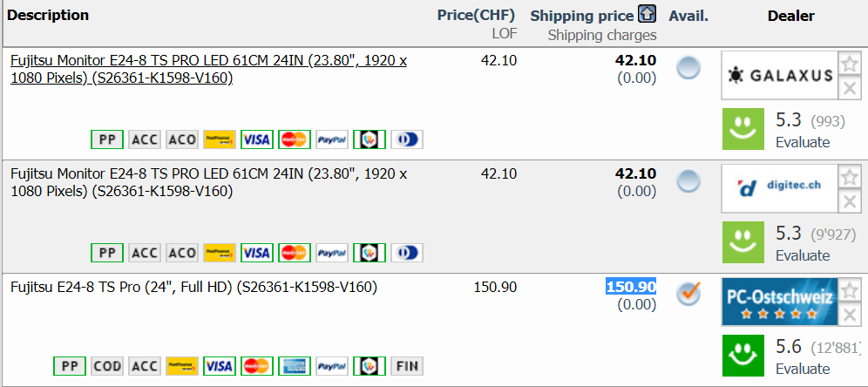Click the COD payment badge for PC-Ostschweiz offer
The height and width of the screenshot is (387, 868).
pos(107,365)
